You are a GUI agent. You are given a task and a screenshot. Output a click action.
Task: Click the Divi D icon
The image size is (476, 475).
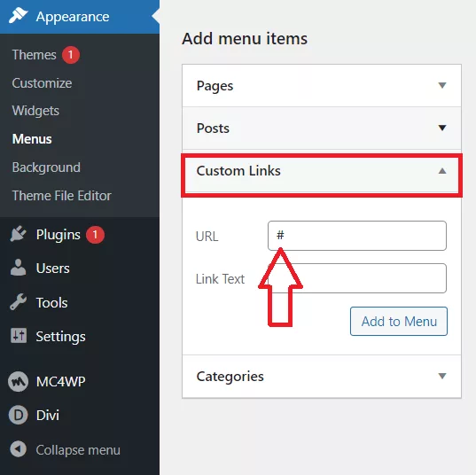[x=19, y=415]
